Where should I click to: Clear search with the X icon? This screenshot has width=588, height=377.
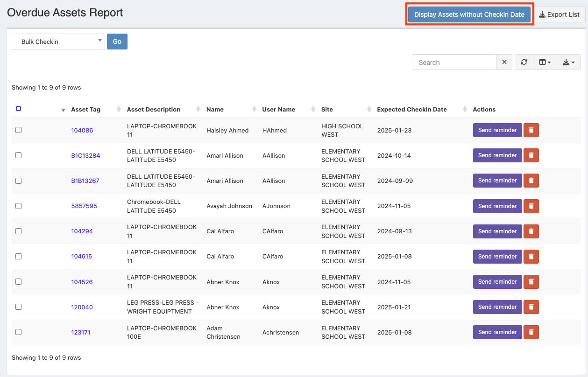[504, 62]
